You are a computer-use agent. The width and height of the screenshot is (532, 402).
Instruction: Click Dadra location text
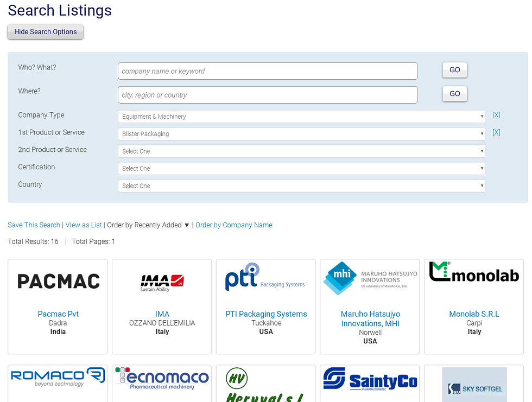pyautogui.click(x=58, y=323)
